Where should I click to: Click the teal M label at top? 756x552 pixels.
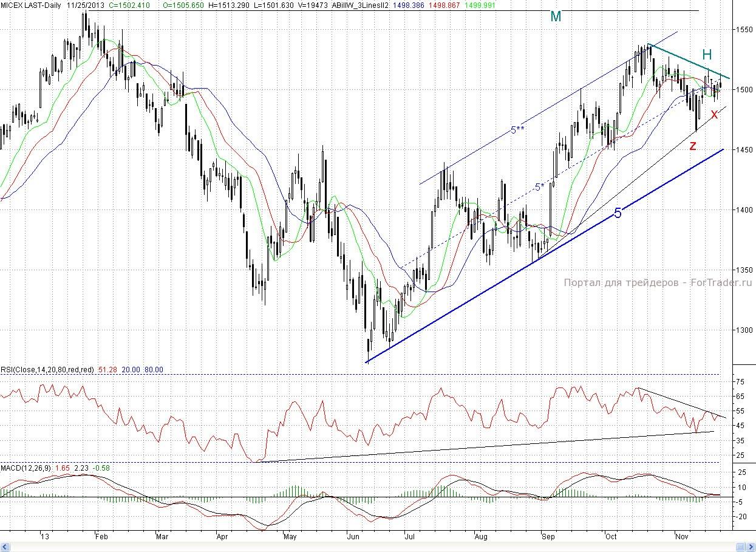pos(555,17)
